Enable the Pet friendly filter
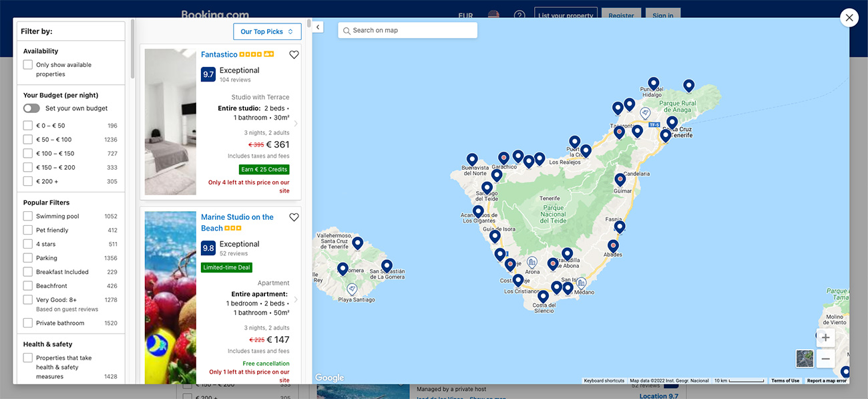The height and width of the screenshot is (399, 868). point(28,230)
